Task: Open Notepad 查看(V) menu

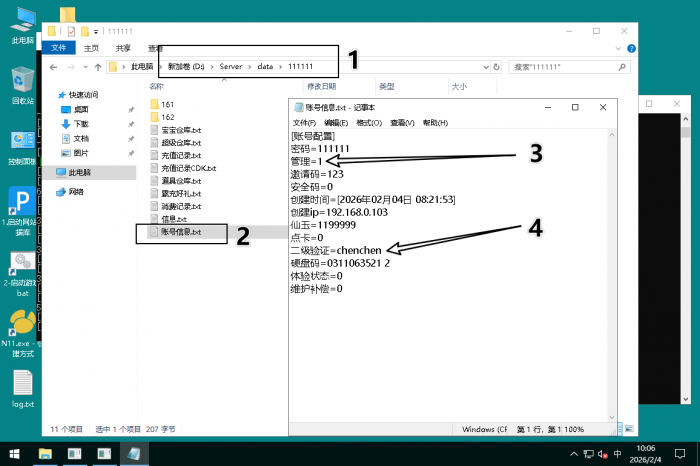Action: [x=402, y=123]
